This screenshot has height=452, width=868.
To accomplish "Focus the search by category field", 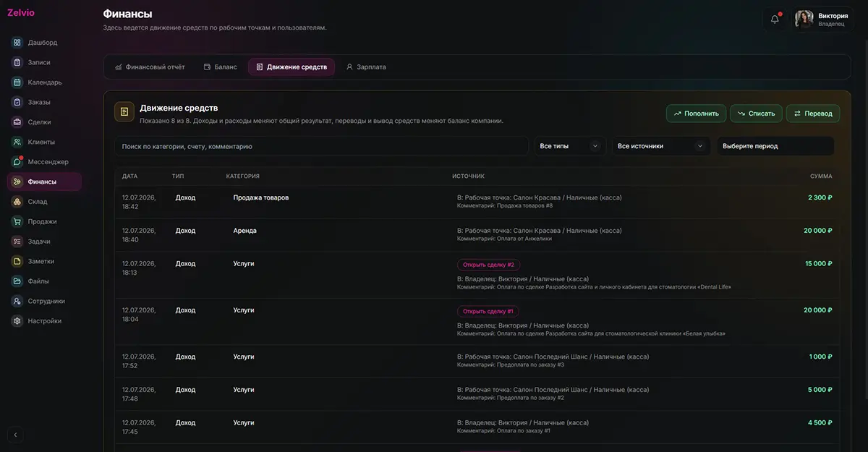I will [322, 146].
